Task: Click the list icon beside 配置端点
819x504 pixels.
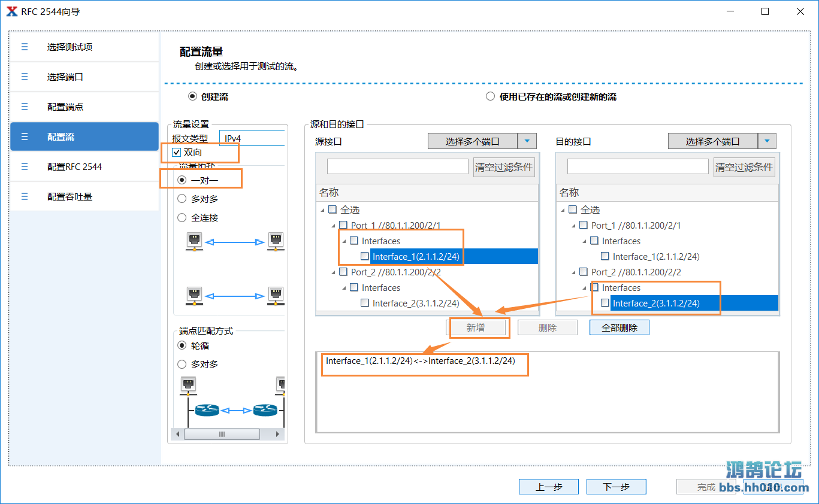Action: tap(25, 107)
